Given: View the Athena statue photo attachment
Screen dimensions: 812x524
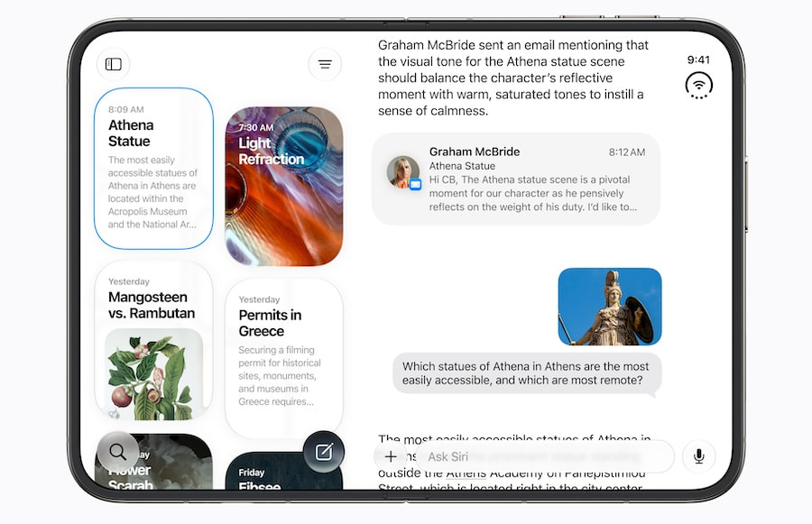Looking at the screenshot, I should pyautogui.click(x=610, y=307).
